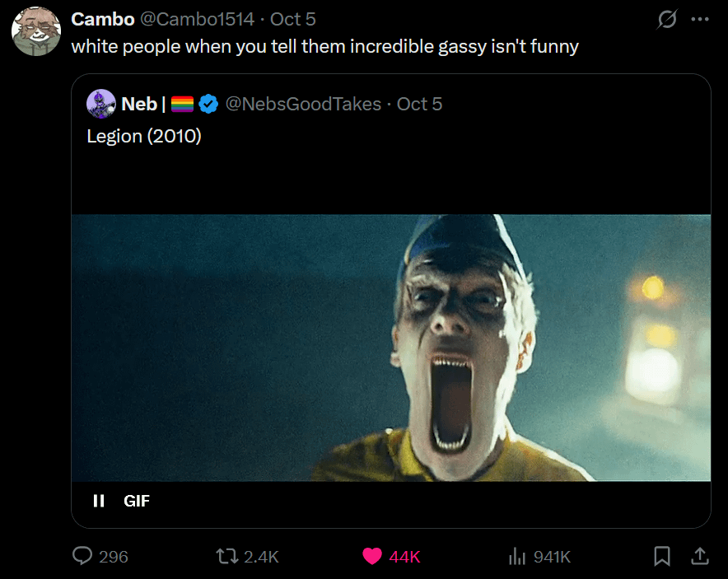Open the screaming face GIF media
Image resolution: width=728 pixels, height=579 pixels.
[390, 348]
